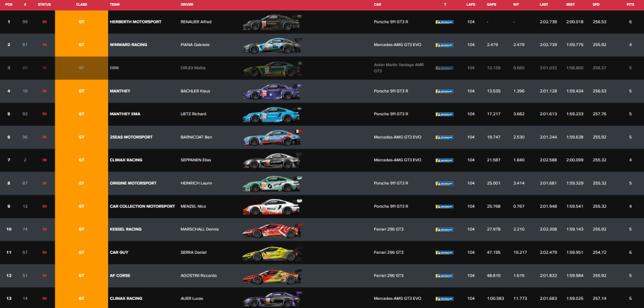
Task: Click the Michelin logo in Car Guy row
Action: click(445, 252)
